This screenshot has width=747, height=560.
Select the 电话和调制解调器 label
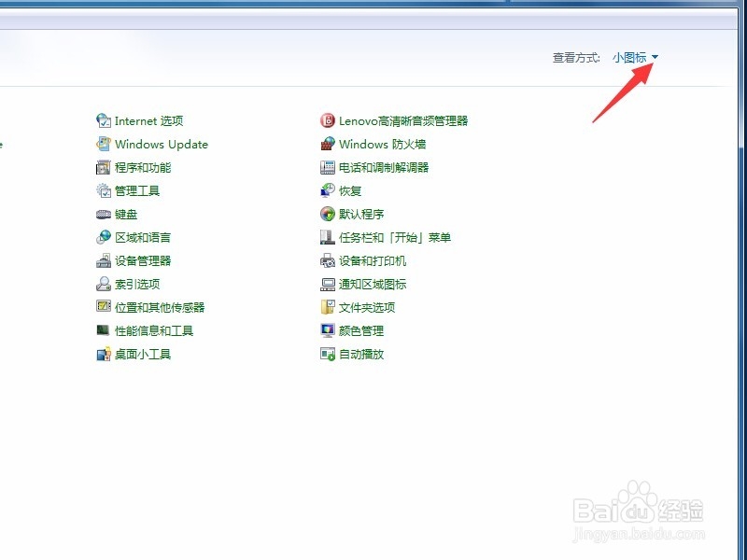384,168
